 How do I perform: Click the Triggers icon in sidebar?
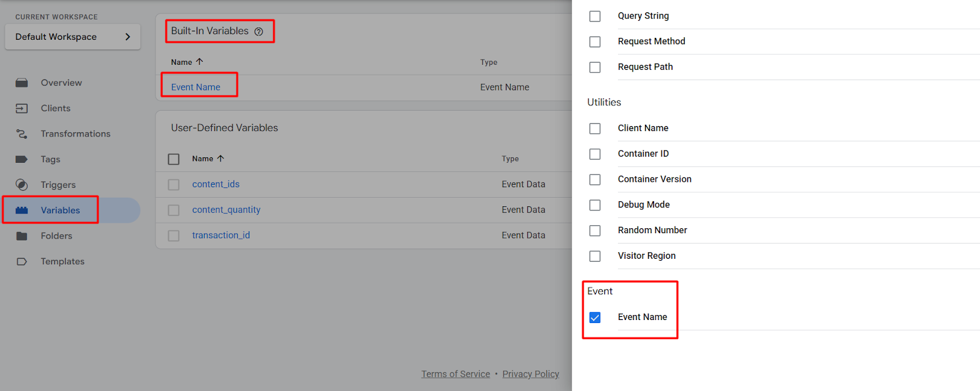[x=21, y=185]
